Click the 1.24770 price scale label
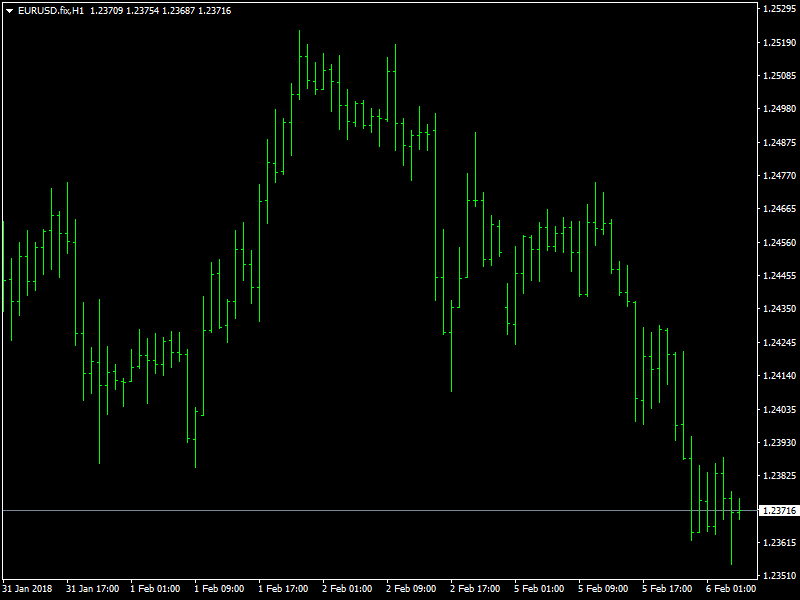 coord(779,176)
